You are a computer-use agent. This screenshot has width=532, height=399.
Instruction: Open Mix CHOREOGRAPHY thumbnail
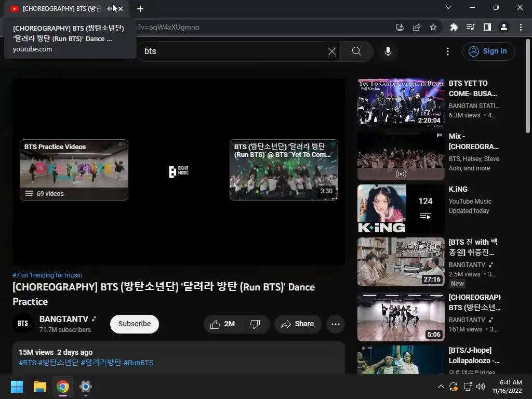(401, 156)
